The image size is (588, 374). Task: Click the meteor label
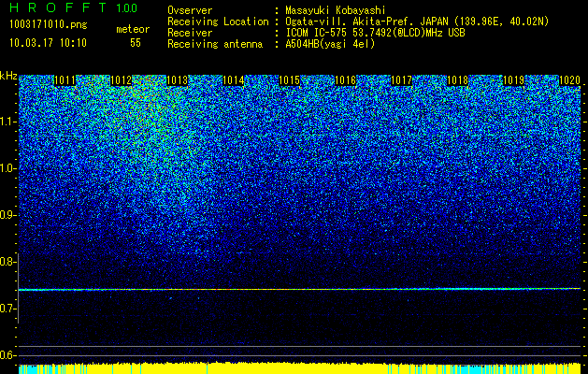[133, 29]
